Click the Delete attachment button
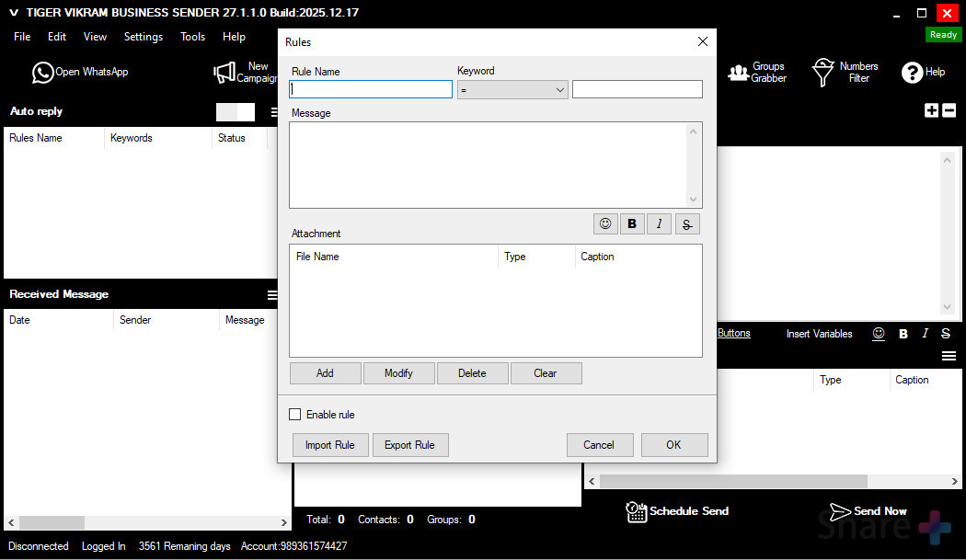Viewport: 966px width, 560px height. (x=472, y=373)
